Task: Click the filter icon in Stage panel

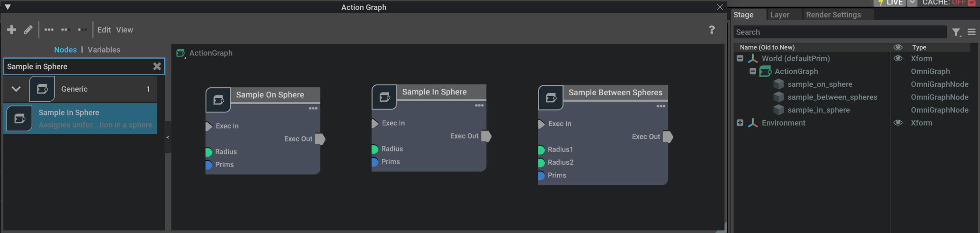Action: point(955,32)
